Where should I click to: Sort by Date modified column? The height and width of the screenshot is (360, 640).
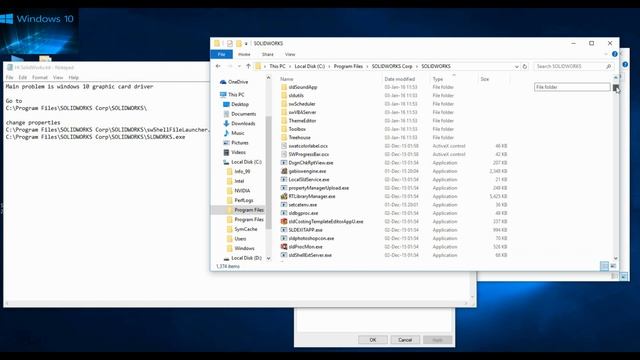click(400, 79)
